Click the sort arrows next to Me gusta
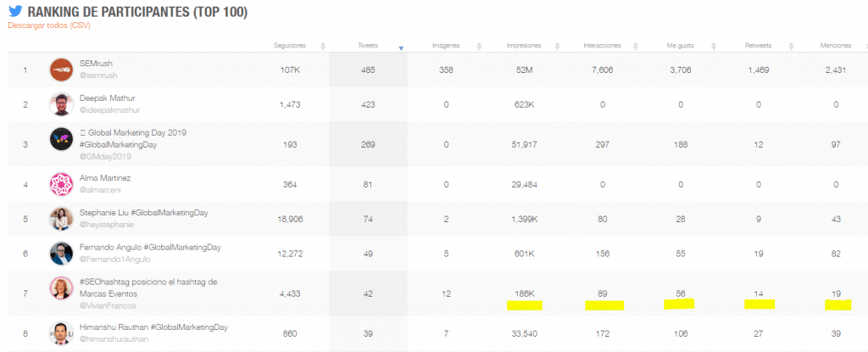 pyautogui.click(x=714, y=46)
